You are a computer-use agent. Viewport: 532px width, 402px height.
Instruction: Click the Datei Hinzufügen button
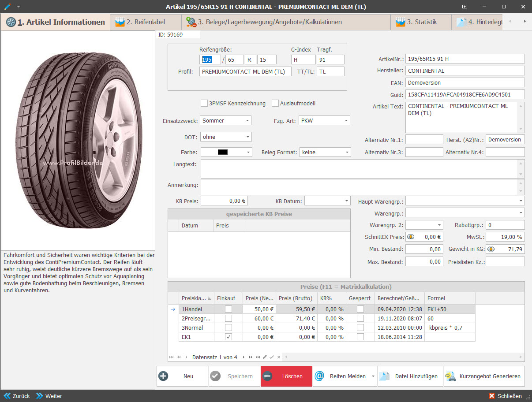coord(410,376)
